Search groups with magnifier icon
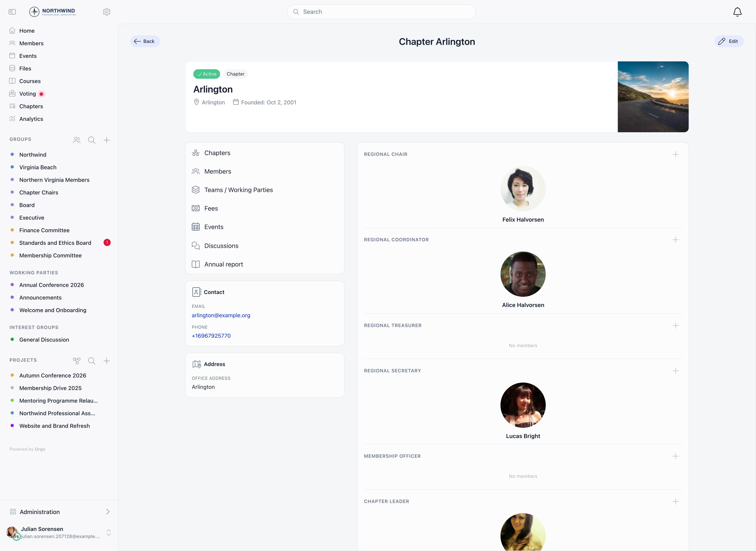This screenshot has height=551, width=756. coord(92,140)
